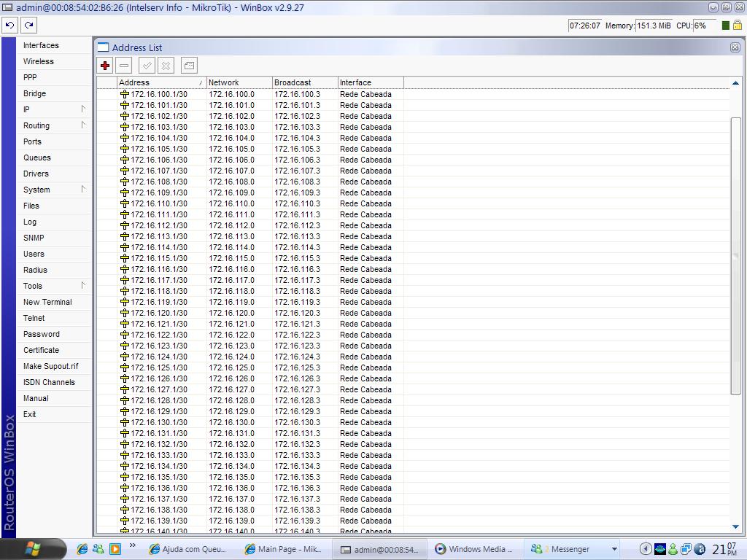Open the comment button in Address List toolbar
This screenshot has height=560, width=747.
click(189, 66)
